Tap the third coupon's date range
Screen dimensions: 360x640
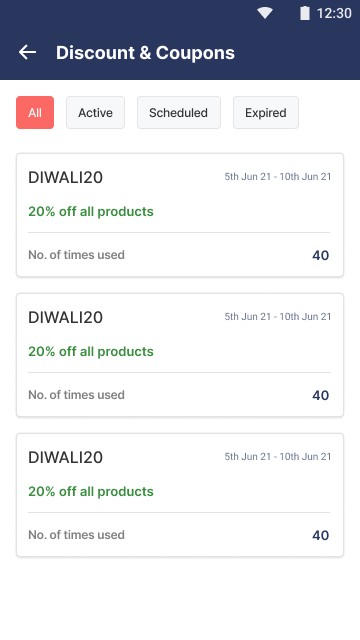tap(278, 457)
